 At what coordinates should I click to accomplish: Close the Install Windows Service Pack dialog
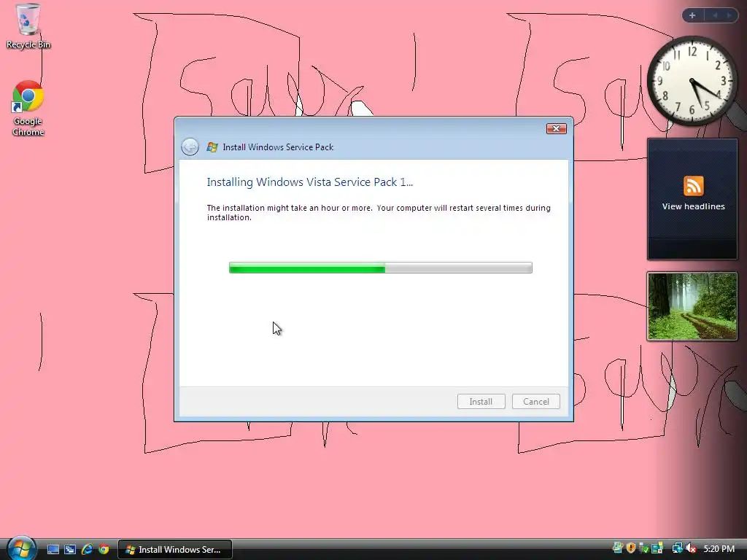[556, 128]
